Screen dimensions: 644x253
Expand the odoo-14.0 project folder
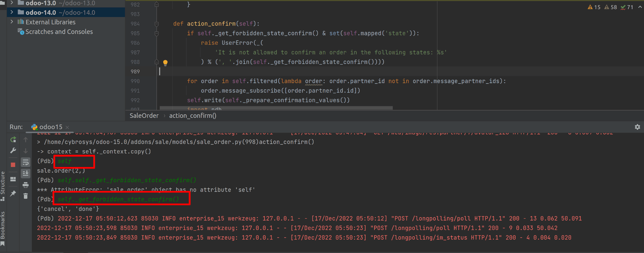(x=12, y=12)
